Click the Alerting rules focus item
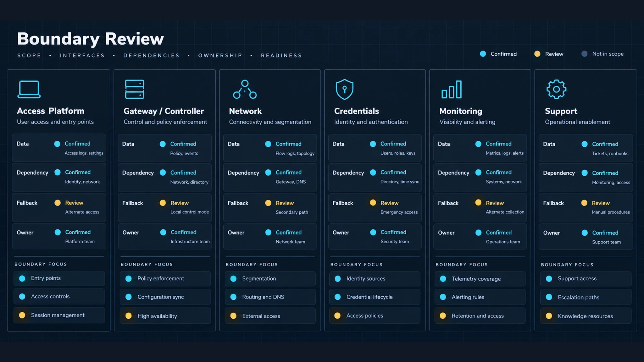 click(x=480, y=297)
